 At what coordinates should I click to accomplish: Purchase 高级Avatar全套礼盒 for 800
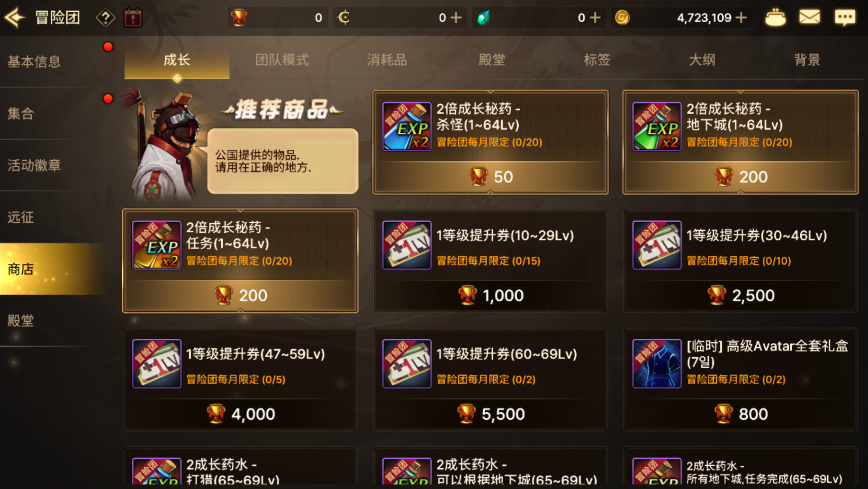tap(741, 414)
